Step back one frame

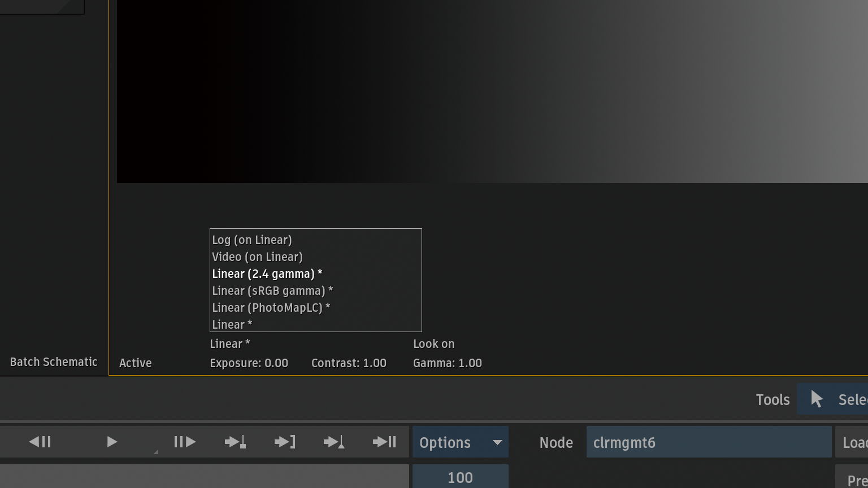tap(40, 442)
